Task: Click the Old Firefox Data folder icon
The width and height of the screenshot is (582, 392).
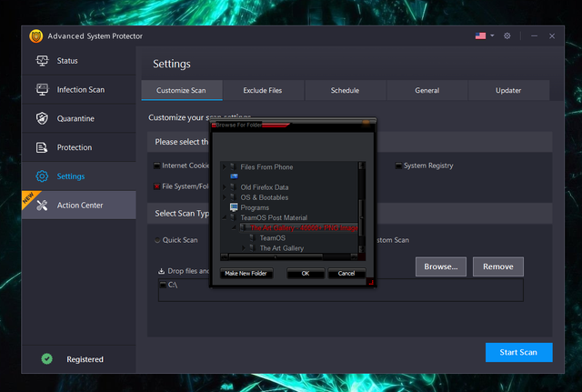Action: tap(234, 187)
